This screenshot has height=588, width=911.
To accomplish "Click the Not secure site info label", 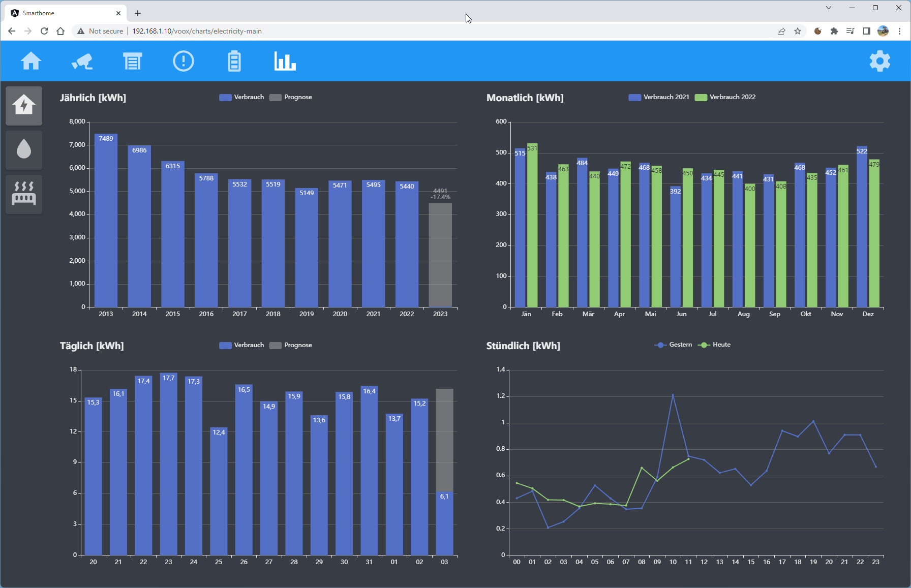I will pos(100,31).
